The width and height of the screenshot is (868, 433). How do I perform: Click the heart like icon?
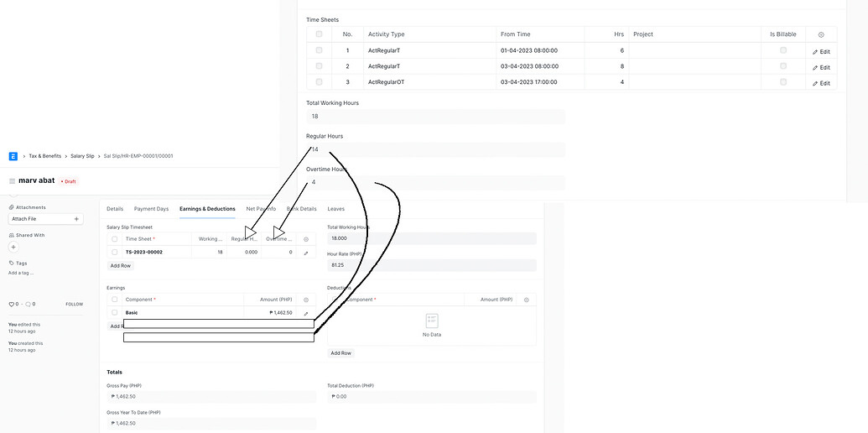(x=11, y=304)
